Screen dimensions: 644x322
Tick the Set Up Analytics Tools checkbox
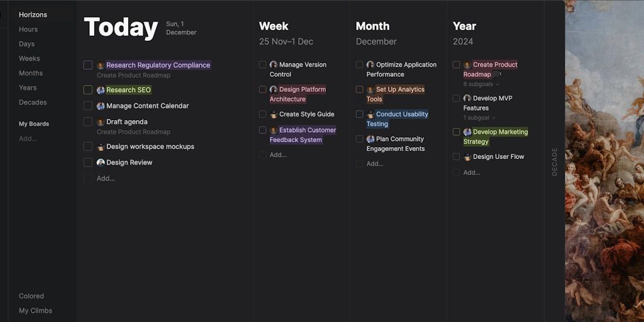360,90
